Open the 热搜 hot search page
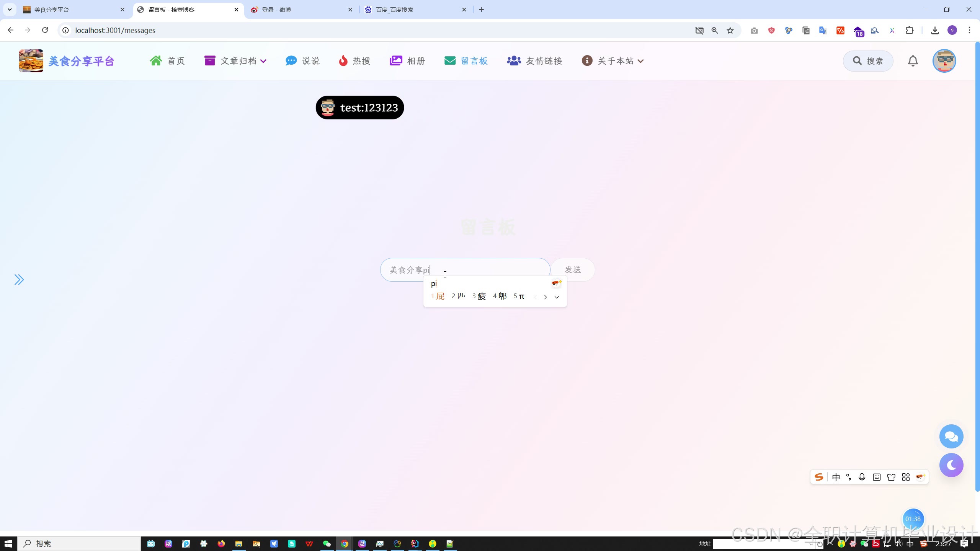This screenshot has width=980, height=551. (x=354, y=61)
